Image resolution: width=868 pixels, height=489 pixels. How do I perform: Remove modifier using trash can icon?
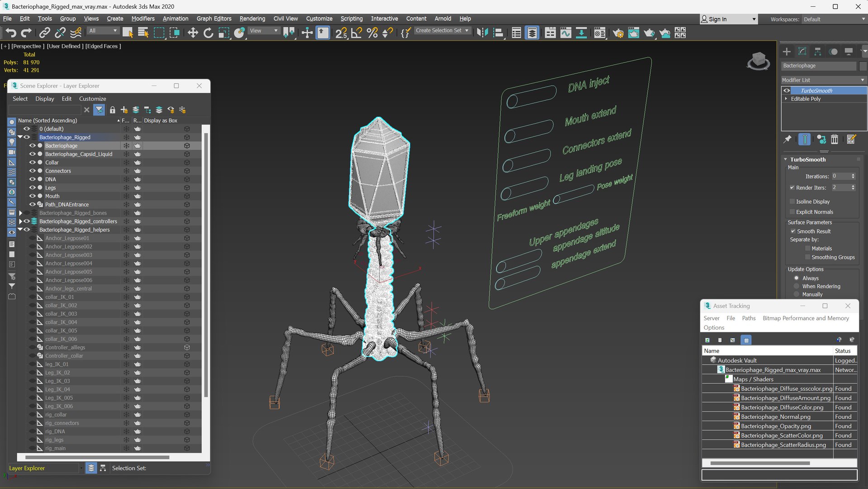(x=835, y=139)
